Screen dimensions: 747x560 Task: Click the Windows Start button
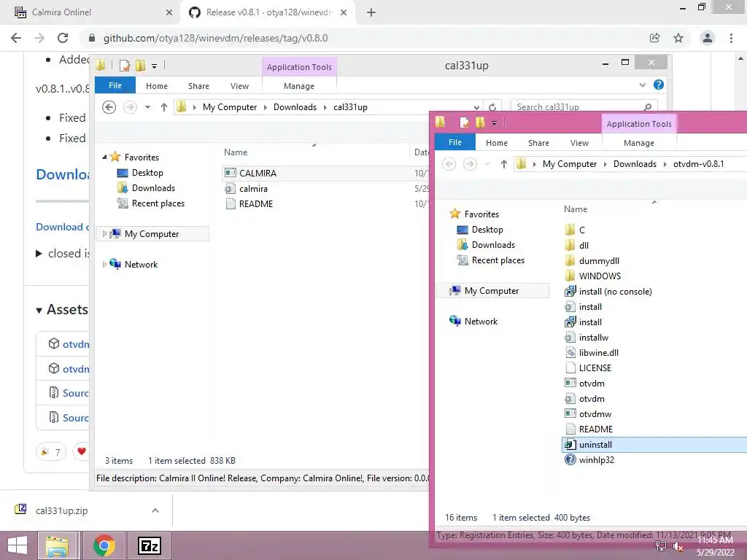click(18, 545)
